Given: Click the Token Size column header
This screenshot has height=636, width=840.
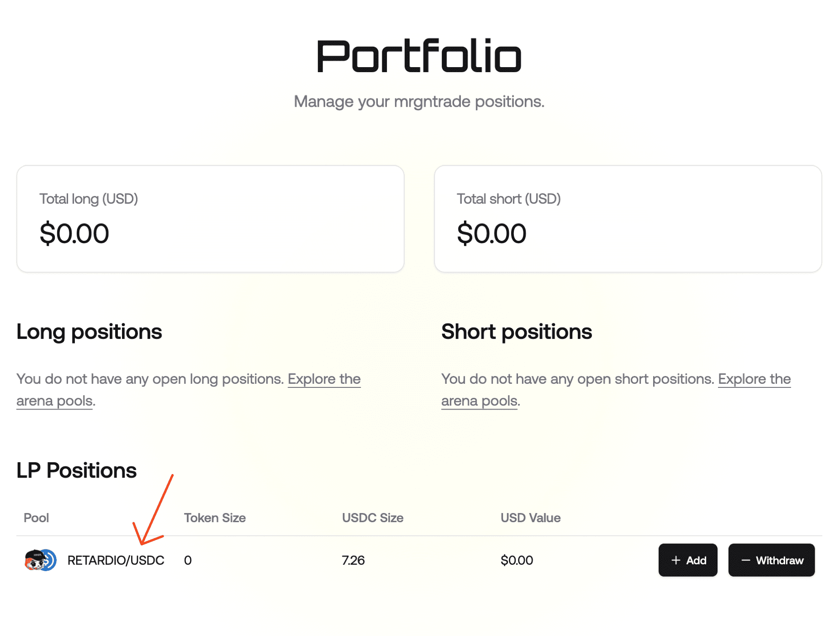Looking at the screenshot, I should 215,518.
